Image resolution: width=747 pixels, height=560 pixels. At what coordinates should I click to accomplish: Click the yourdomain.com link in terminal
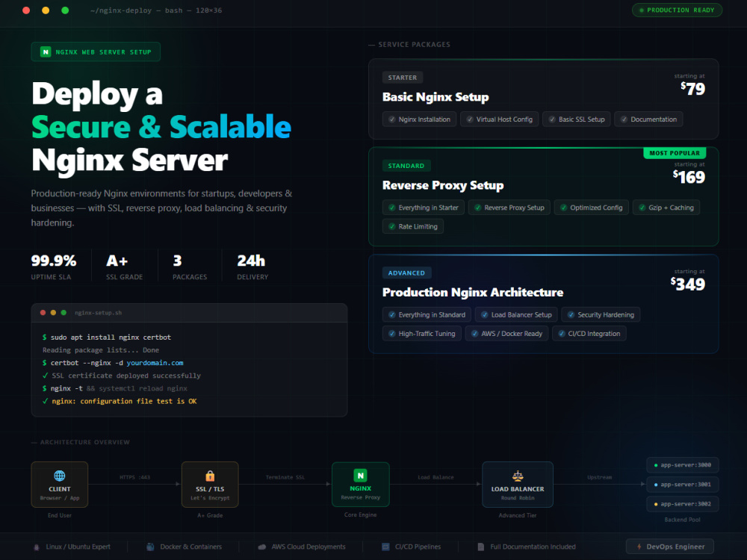pos(155,363)
